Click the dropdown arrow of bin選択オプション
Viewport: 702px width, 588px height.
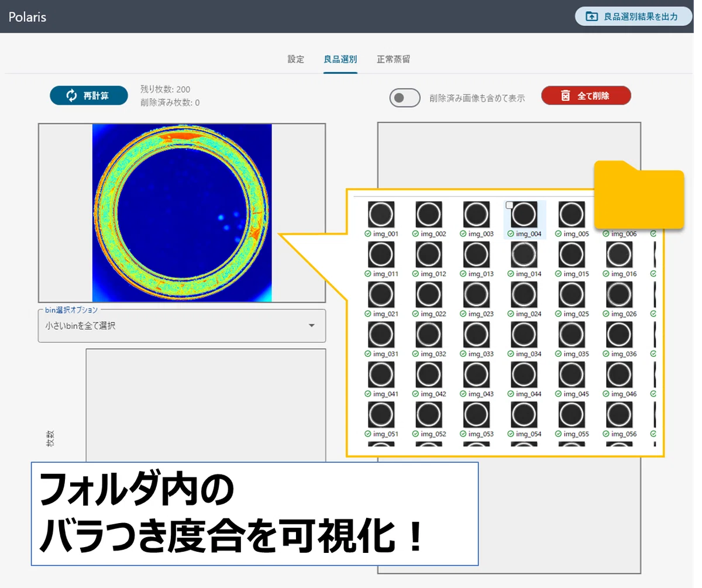click(x=312, y=326)
